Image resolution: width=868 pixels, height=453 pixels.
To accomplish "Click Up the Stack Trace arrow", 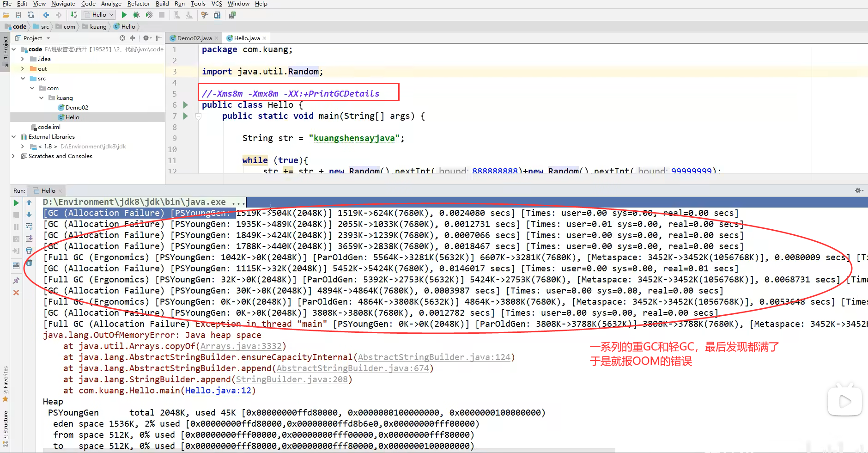I will [x=29, y=202].
